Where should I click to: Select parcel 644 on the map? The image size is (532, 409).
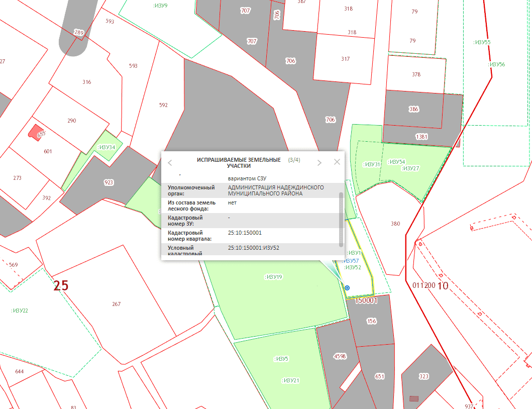pos(19,371)
